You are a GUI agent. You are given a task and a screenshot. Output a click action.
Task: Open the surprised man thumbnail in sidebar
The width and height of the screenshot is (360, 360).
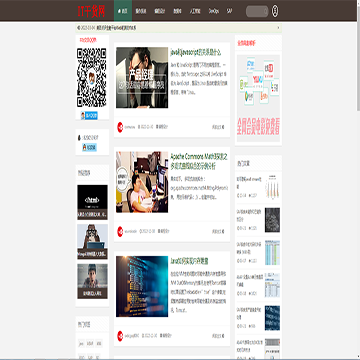pos(92,281)
